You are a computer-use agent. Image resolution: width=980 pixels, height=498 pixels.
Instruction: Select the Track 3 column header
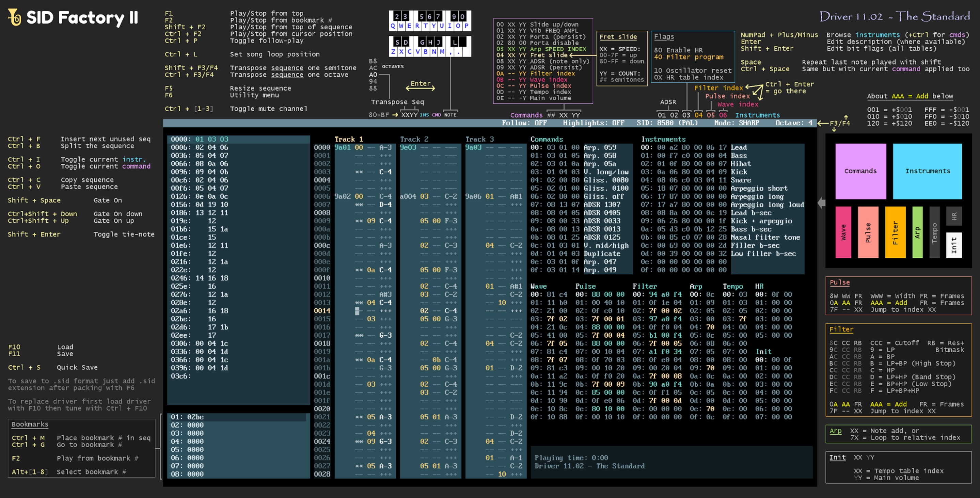coord(479,139)
